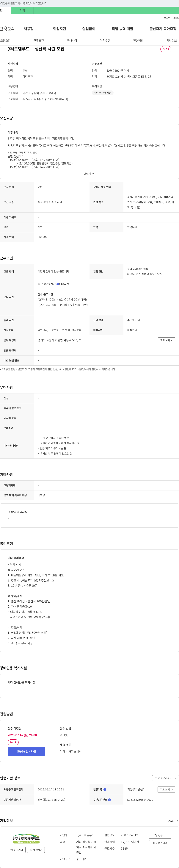Click the info icon next to 주 소정근로시간
This screenshot has height=868, width=179.
tap(58, 284)
